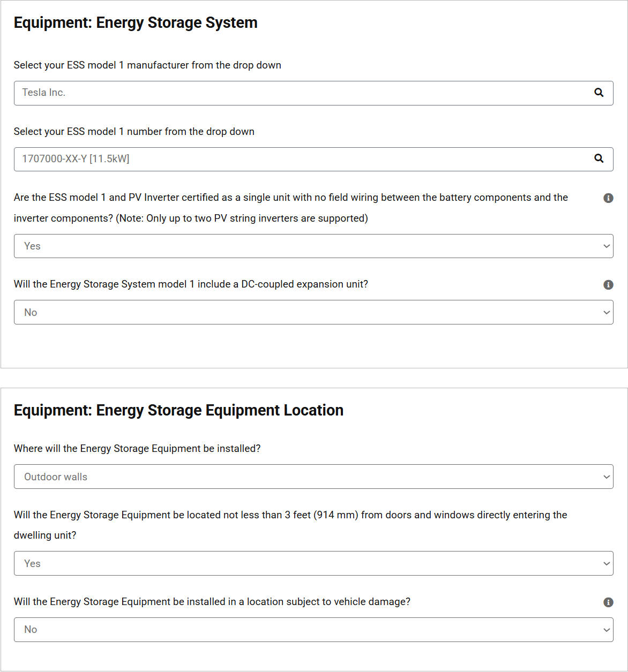The width and height of the screenshot is (628, 672).
Task: Select the 1707000-XX-Y model number field
Action: [313, 159]
